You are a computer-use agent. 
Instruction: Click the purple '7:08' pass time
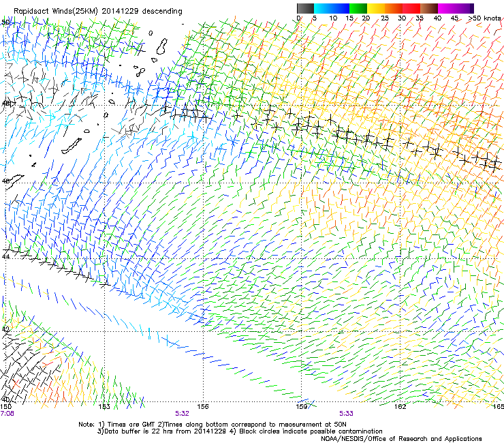pos(7,414)
